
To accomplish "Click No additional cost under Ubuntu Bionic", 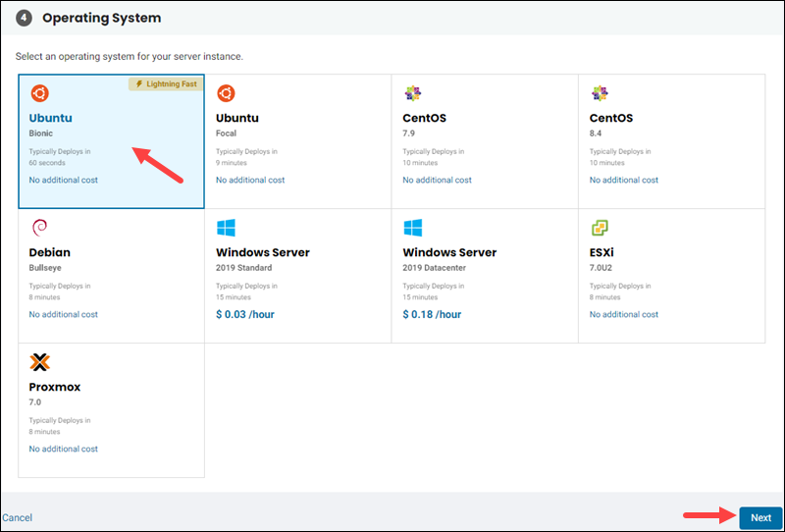I will click(x=64, y=180).
